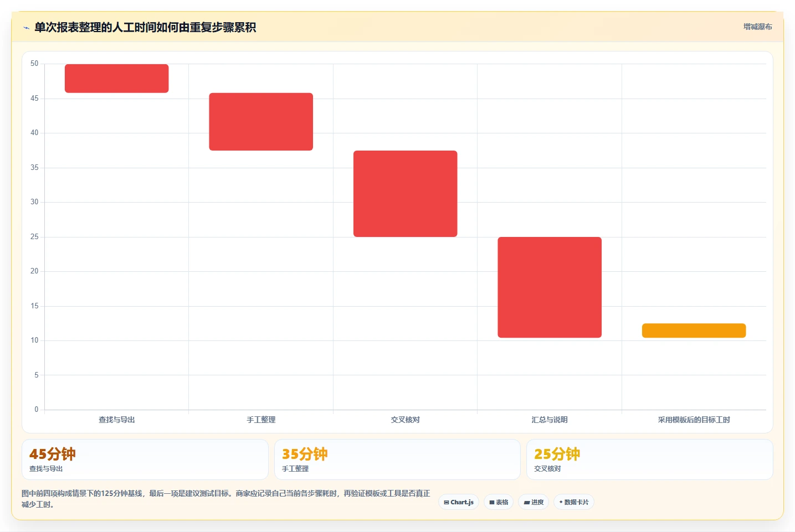This screenshot has height=532, width=795.
Task: Select the 进度 tag chip
Action: point(534,502)
